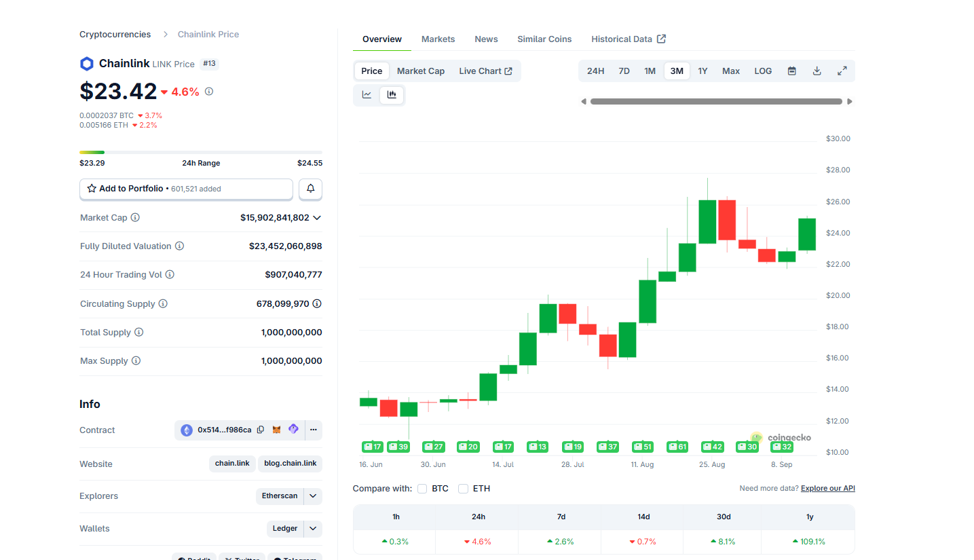The width and height of the screenshot is (974, 560).
Task: Download chart data icon
Action: (817, 71)
